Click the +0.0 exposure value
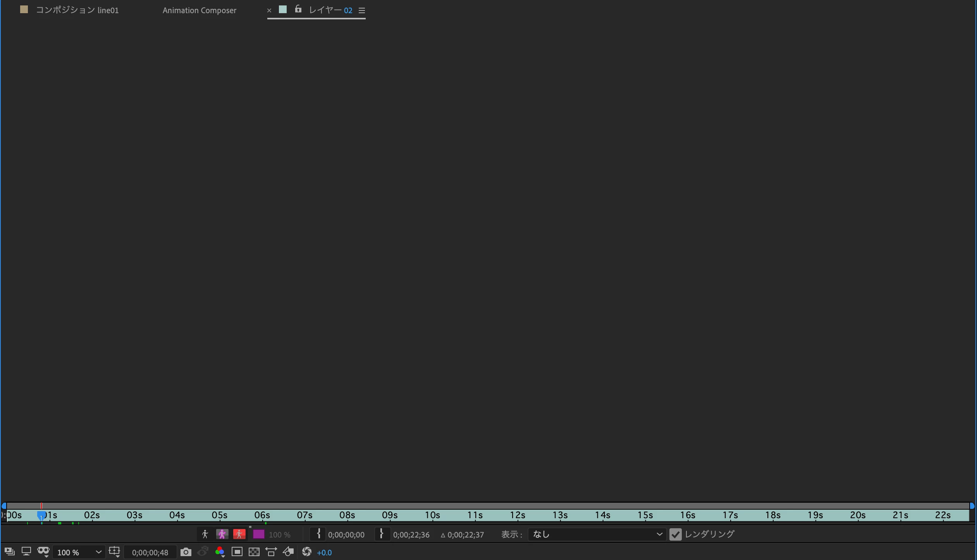 pyautogui.click(x=324, y=553)
